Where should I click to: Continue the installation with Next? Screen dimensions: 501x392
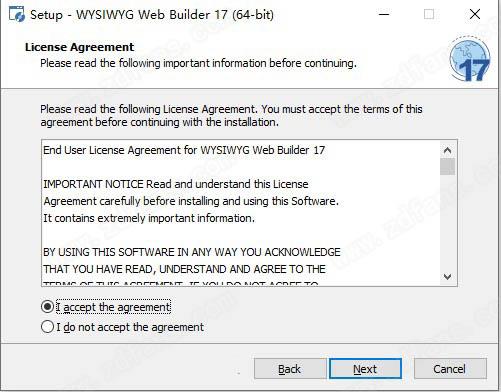click(x=365, y=369)
